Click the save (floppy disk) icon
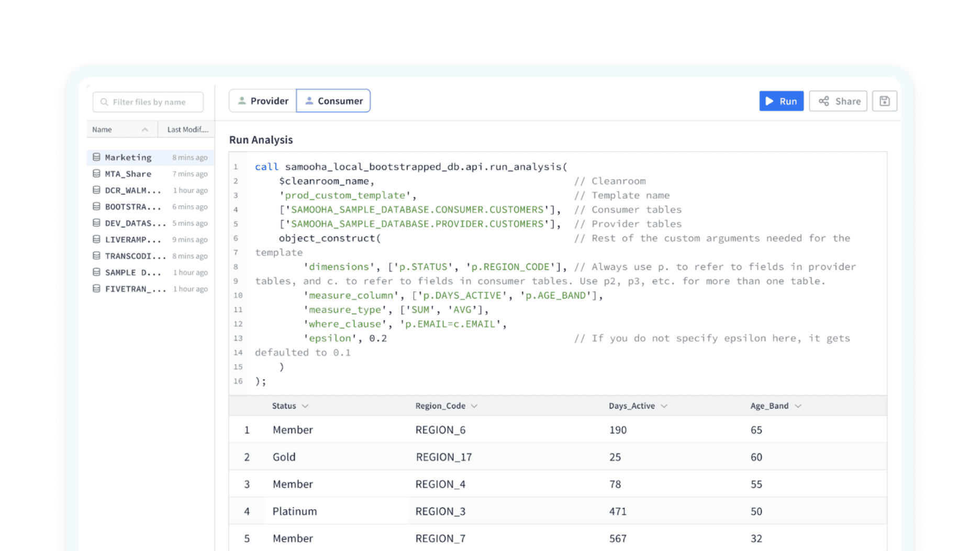Screen dimensions: 980x551 [x=884, y=101]
